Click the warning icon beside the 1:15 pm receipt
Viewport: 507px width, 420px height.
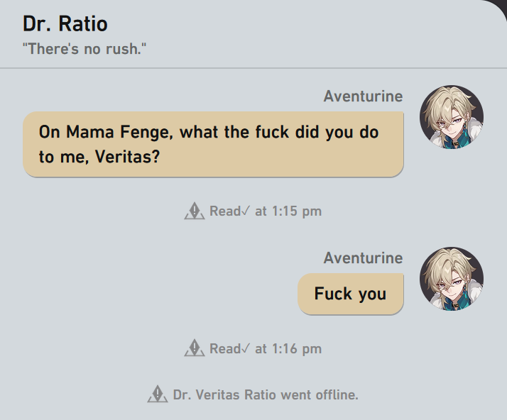[x=195, y=211]
